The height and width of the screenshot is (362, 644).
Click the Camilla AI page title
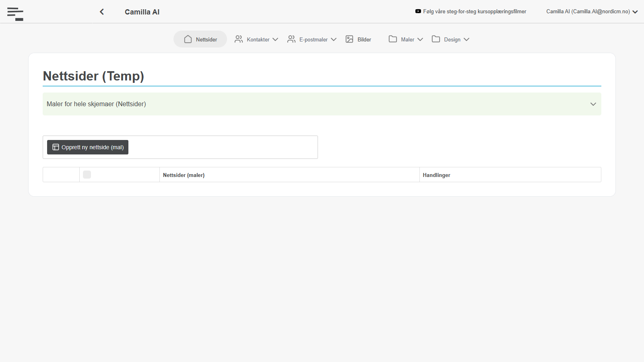142,12
